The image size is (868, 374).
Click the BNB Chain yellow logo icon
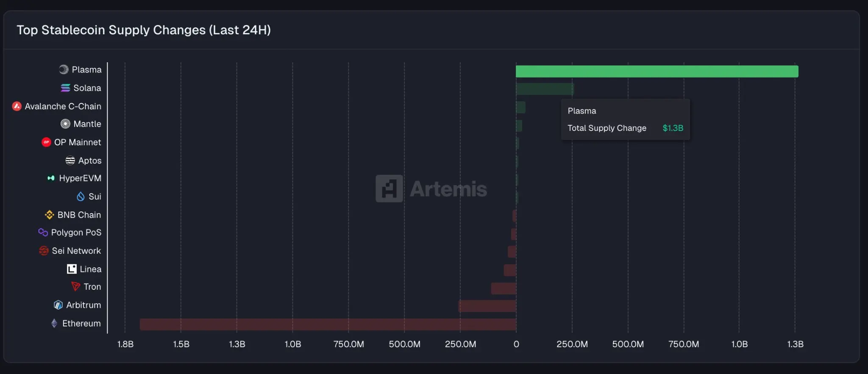50,215
